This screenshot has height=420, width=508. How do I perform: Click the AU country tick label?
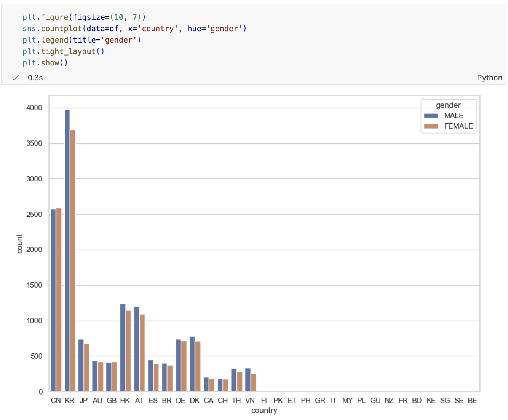[97, 401]
